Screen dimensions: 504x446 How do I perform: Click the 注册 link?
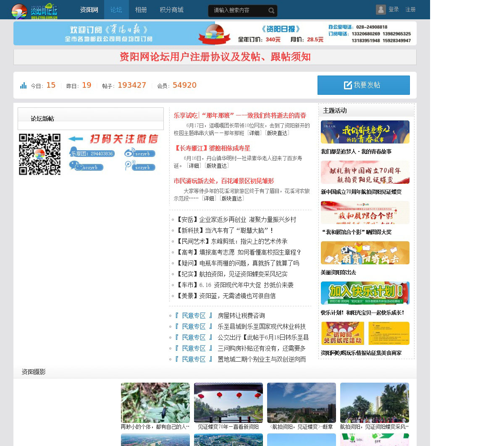coord(410,9)
